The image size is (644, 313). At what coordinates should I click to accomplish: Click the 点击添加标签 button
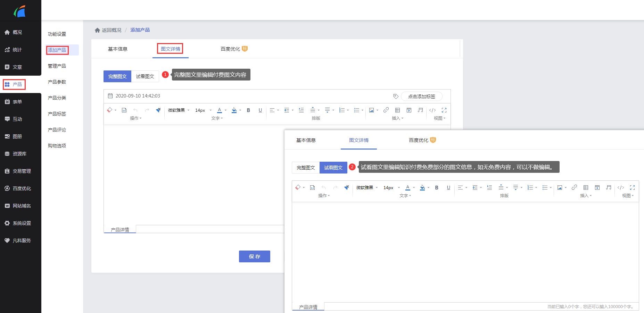[421, 96]
